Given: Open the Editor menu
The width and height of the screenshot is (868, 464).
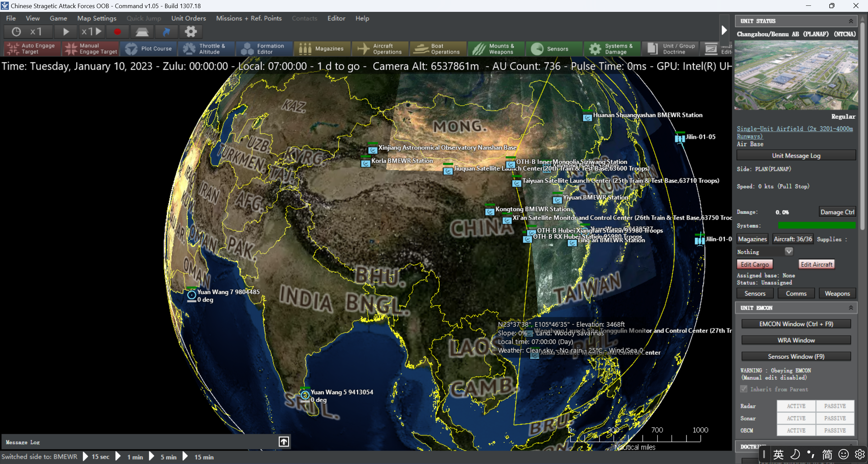Looking at the screenshot, I should point(336,18).
